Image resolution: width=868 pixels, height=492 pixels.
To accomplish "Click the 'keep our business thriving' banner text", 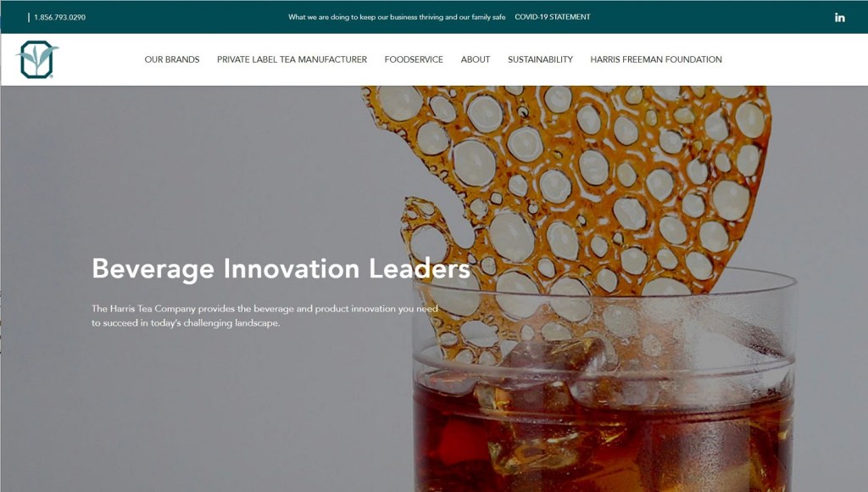I will coord(397,17).
